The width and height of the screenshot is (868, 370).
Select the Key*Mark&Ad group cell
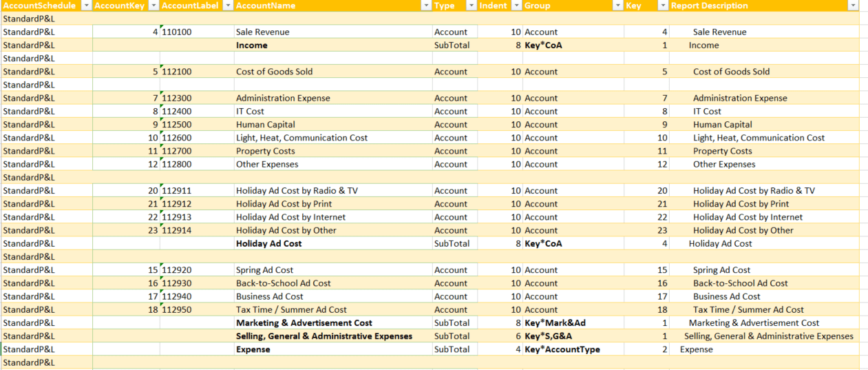coord(573,323)
